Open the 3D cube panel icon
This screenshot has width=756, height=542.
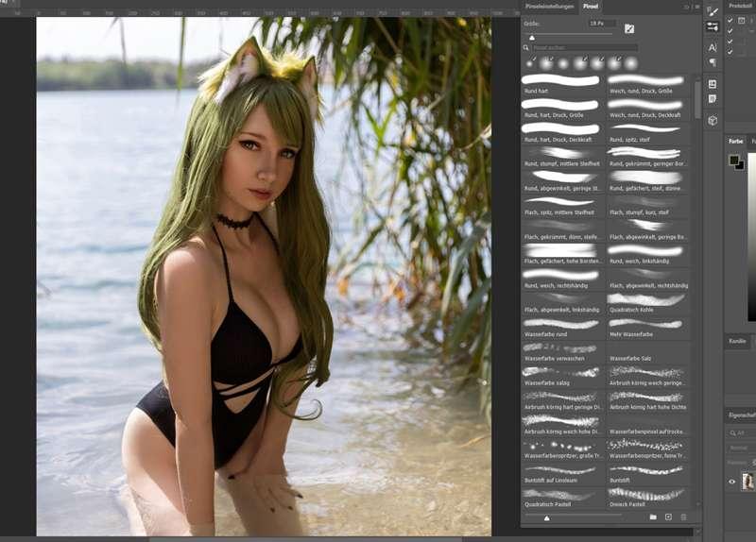click(713, 121)
